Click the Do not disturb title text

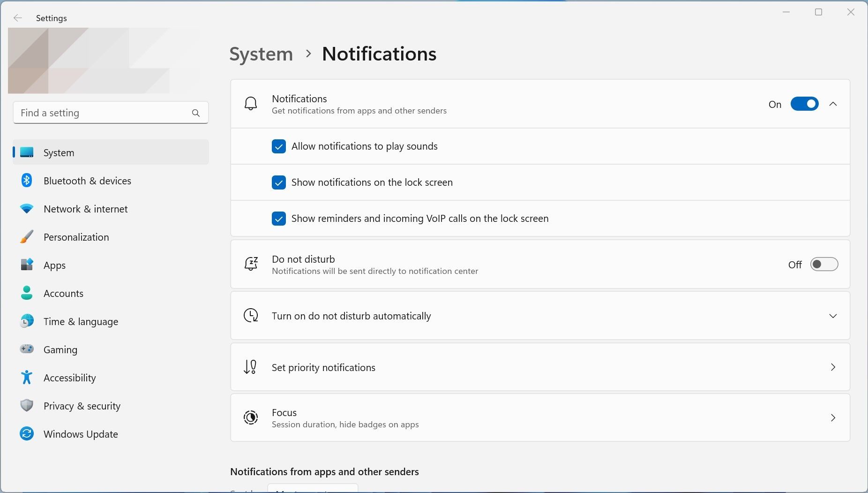(x=303, y=259)
